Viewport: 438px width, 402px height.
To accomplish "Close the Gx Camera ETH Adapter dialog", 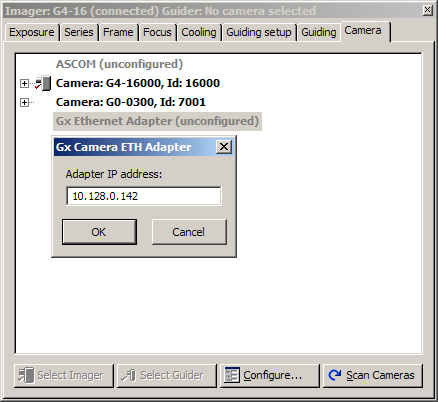I will [224, 147].
